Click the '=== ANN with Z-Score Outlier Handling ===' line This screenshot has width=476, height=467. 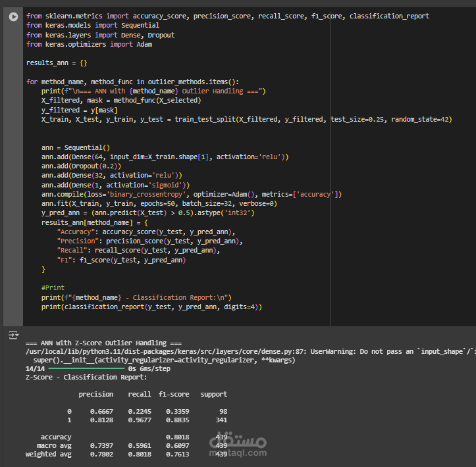tap(103, 343)
